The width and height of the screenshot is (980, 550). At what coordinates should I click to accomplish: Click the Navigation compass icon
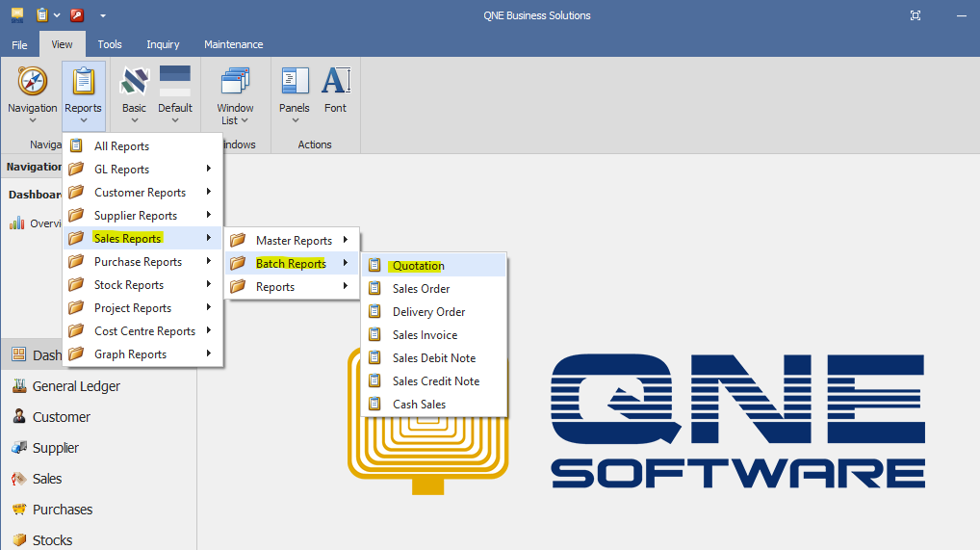pyautogui.click(x=32, y=82)
